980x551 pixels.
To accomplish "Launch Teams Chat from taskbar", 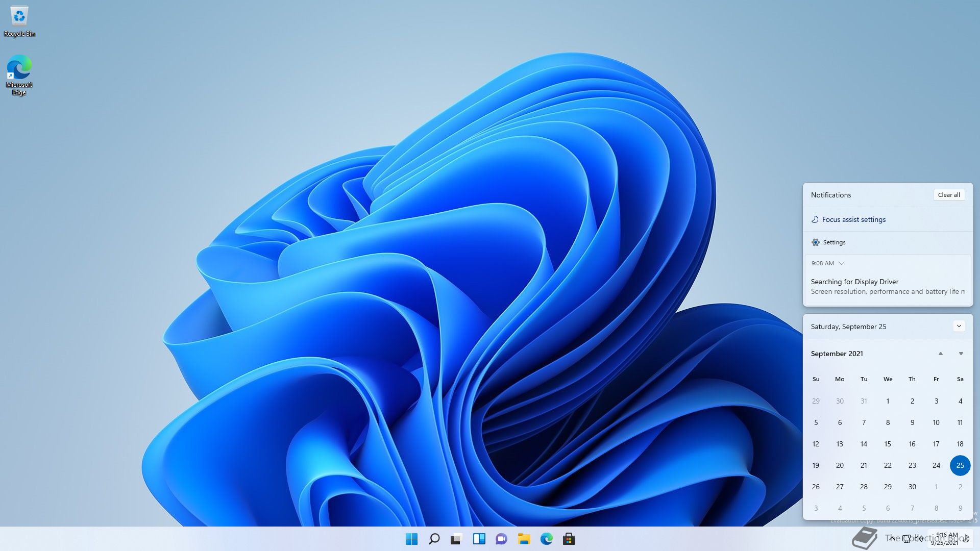I will tap(501, 539).
